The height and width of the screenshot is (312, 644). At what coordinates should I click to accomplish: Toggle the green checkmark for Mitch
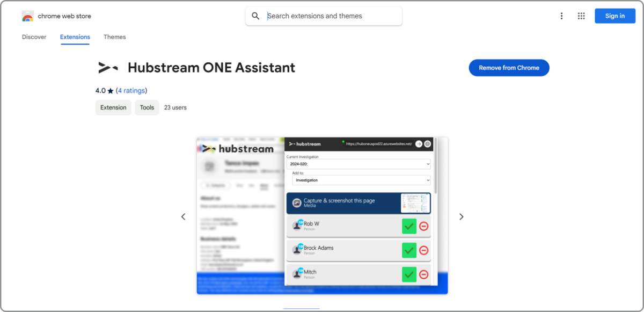pyautogui.click(x=409, y=274)
